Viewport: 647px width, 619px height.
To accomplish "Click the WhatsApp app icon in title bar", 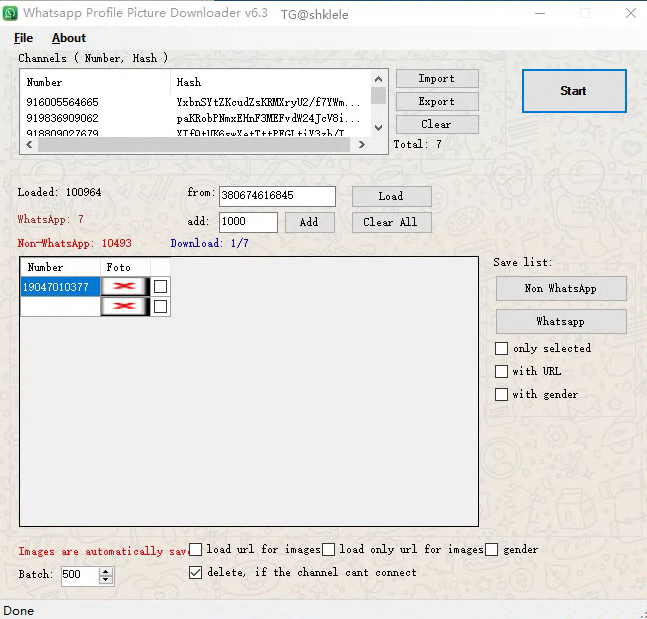I will pos(11,14).
